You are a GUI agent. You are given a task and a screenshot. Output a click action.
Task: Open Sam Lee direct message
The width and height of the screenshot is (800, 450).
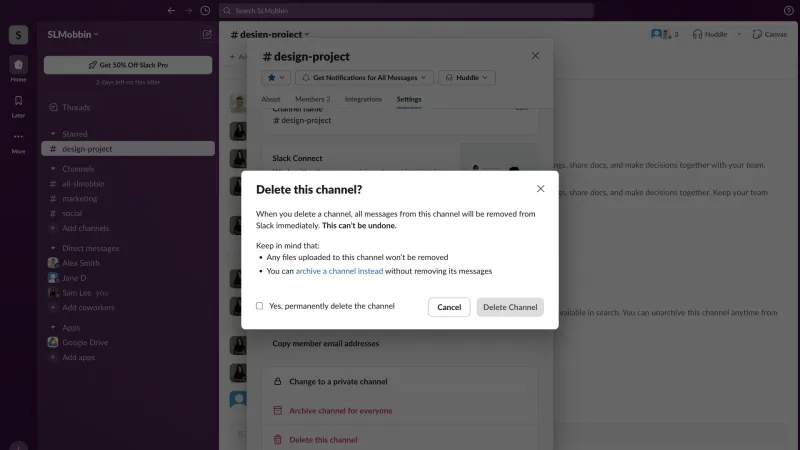85,292
